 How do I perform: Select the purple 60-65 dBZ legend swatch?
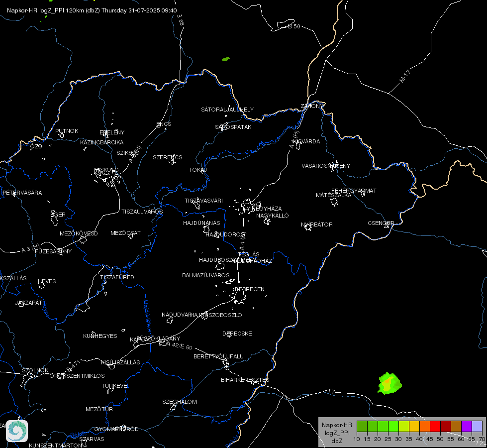[x=467, y=426]
